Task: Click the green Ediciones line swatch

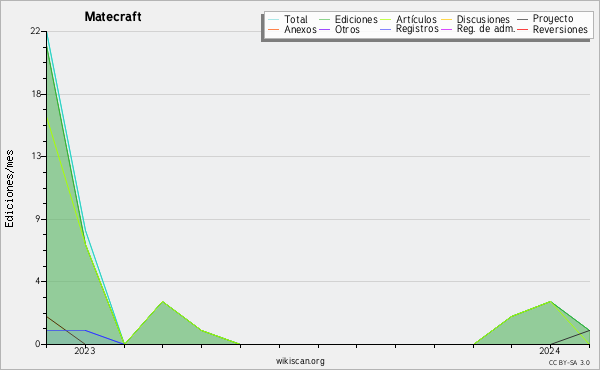Action: [324, 19]
